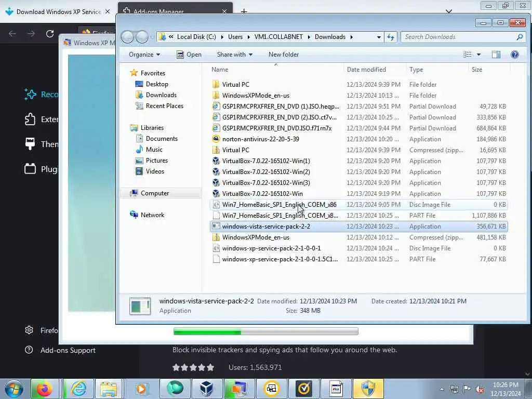Image resolution: width=532 pixels, height=399 pixels.
Task: Select Computer in the navigation pane
Action: click(x=155, y=193)
